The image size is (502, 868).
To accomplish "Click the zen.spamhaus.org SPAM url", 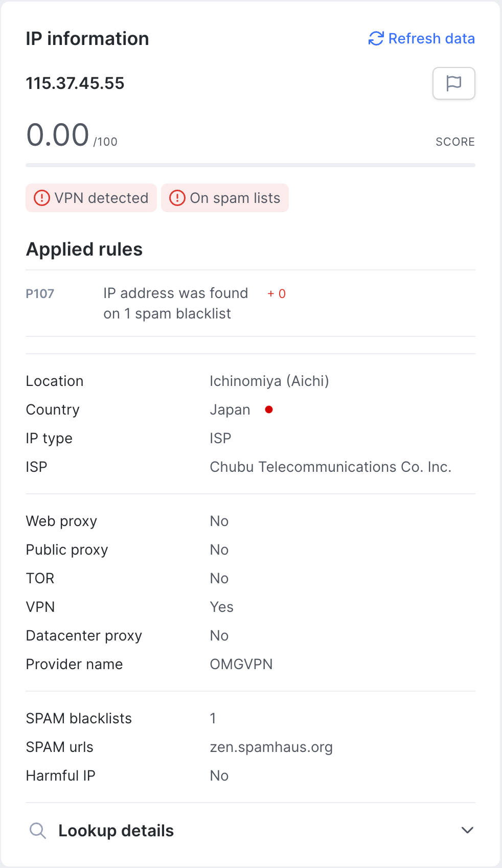I will coord(271,747).
